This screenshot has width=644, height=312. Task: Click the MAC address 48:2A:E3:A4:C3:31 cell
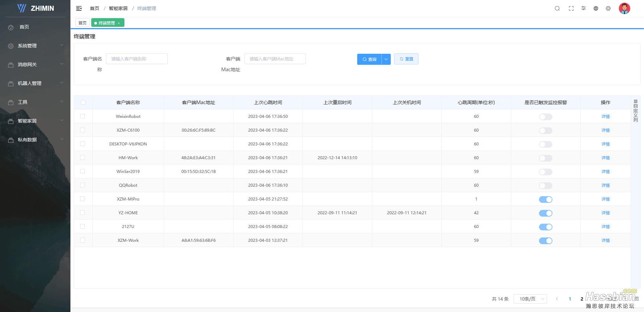[x=199, y=158]
